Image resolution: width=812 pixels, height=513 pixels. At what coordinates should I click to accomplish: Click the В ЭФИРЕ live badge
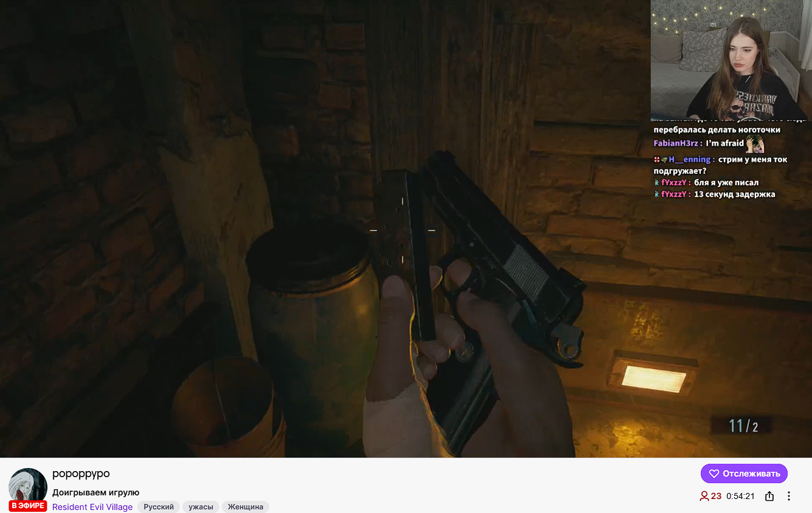click(28, 506)
